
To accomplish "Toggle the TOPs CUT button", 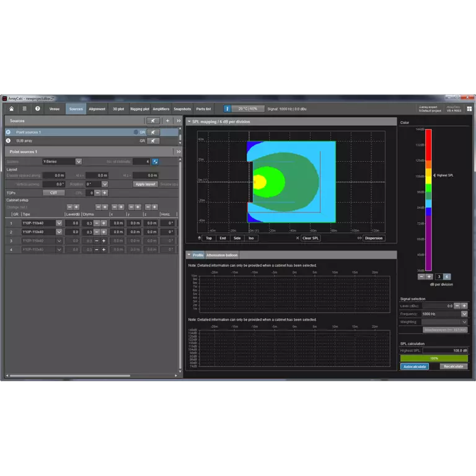I will [x=53, y=193].
